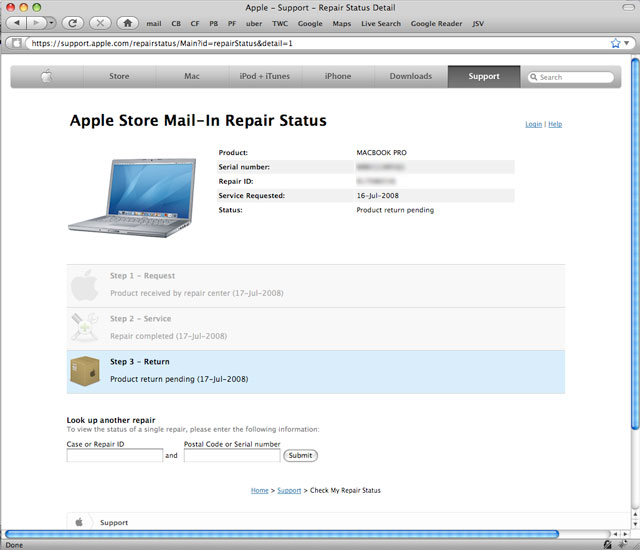The width and height of the screenshot is (640, 550).
Task: Click 'Repair completed (17-Jul-2008)' text
Action: click(x=168, y=336)
